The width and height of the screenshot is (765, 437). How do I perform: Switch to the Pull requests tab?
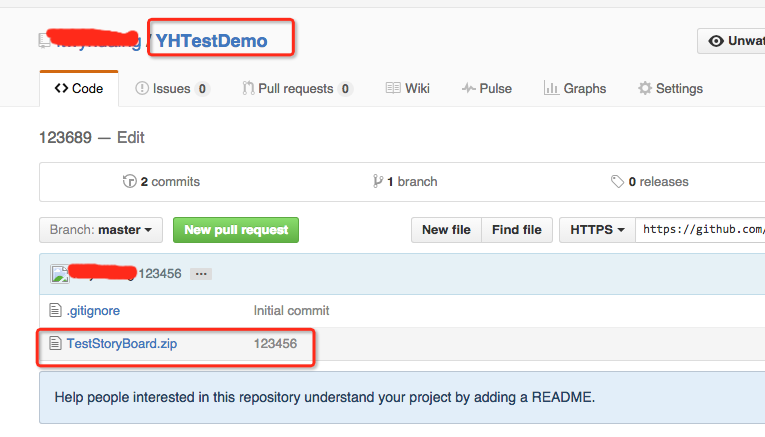point(297,88)
